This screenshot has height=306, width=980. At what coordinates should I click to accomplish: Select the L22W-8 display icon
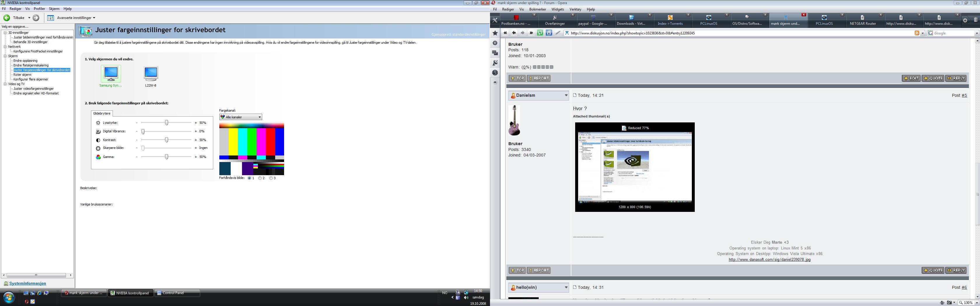click(x=151, y=73)
